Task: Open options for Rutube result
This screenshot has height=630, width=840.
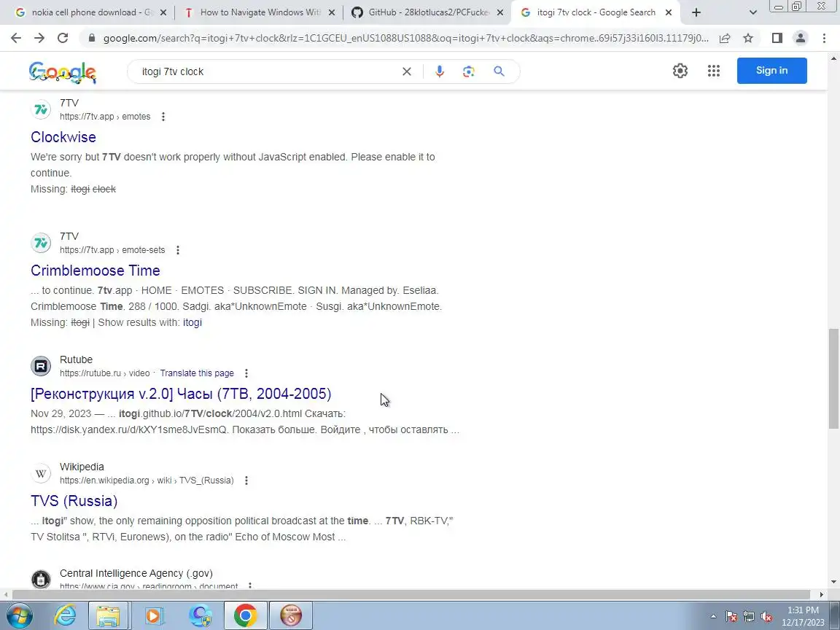Action: tap(246, 373)
